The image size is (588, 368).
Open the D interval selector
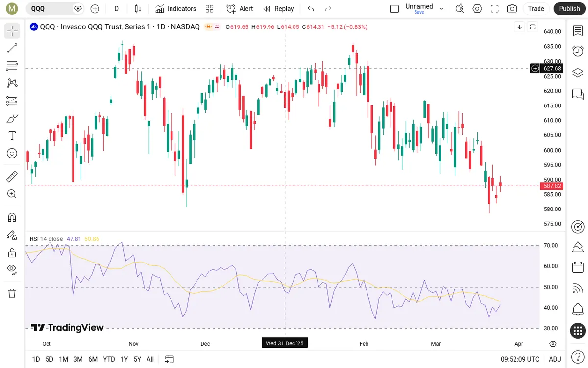point(116,9)
